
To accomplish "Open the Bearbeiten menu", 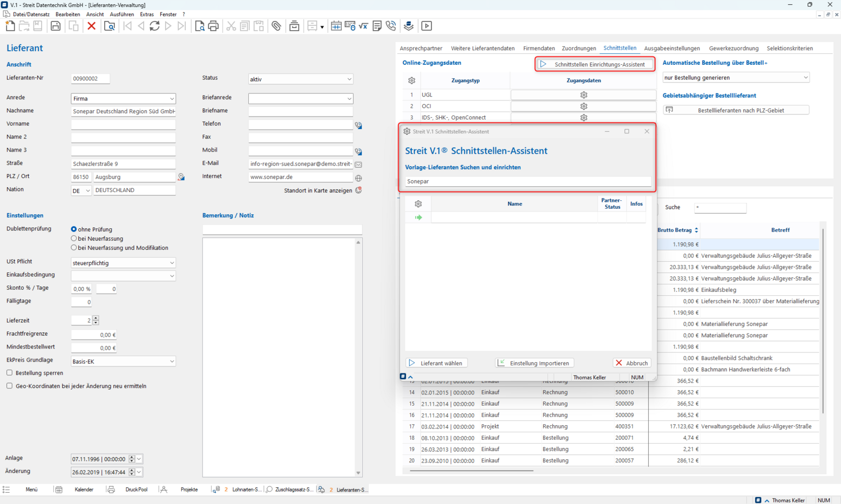I will pyautogui.click(x=67, y=15).
